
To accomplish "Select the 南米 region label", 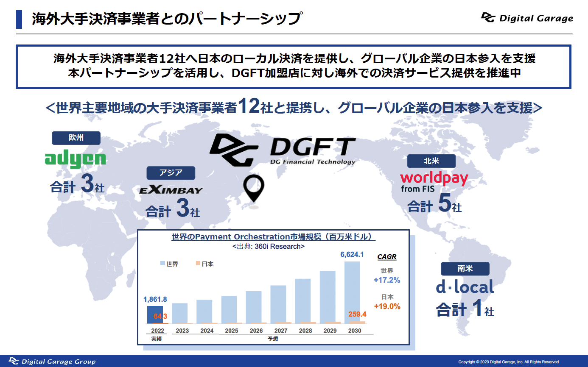I will coord(465,269).
